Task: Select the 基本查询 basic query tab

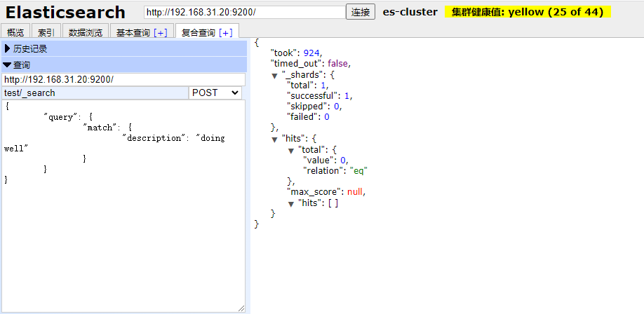Action: click(x=133, y=32)
